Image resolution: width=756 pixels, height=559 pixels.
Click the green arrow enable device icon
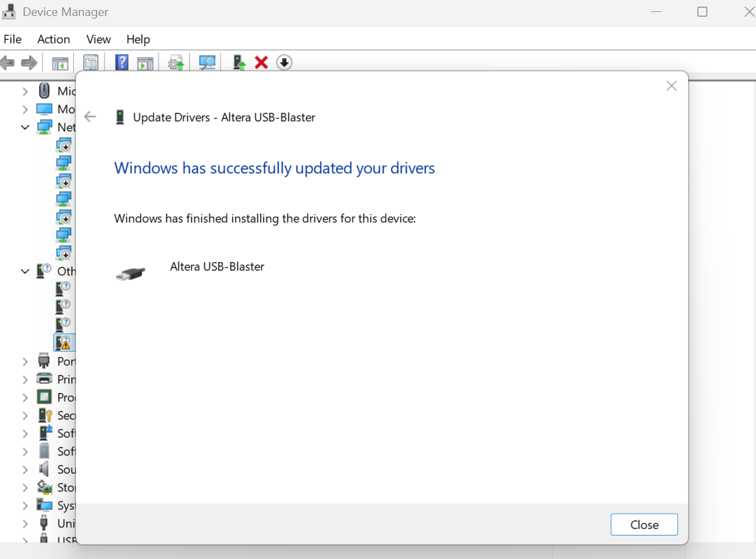[239, 63]
